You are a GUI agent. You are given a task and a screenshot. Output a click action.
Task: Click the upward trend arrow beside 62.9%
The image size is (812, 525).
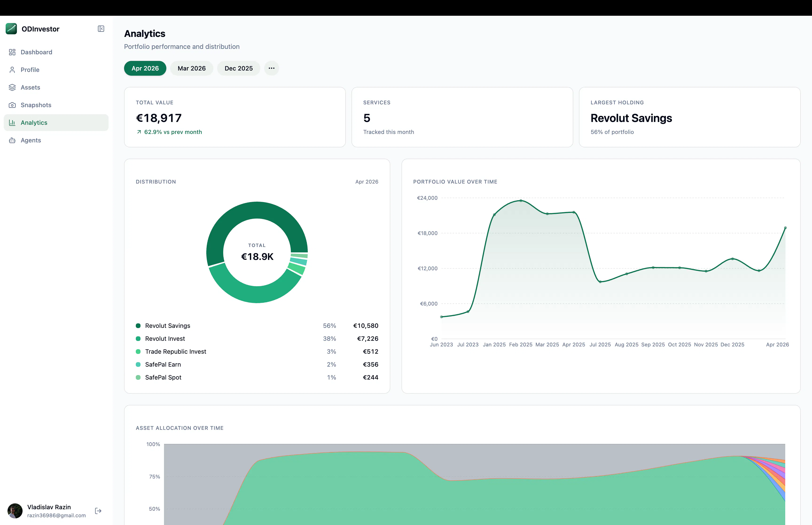click(139, 132)
